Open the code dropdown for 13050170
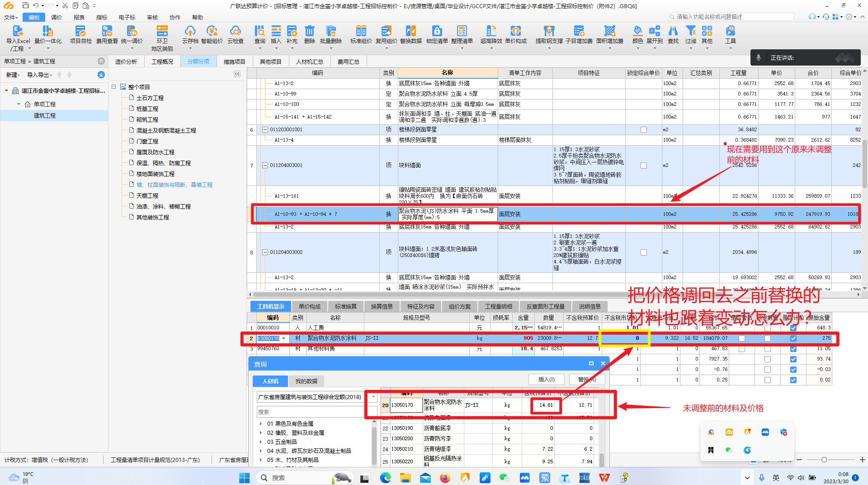Screen dimensions: 868x485 (x=284, y=338)
